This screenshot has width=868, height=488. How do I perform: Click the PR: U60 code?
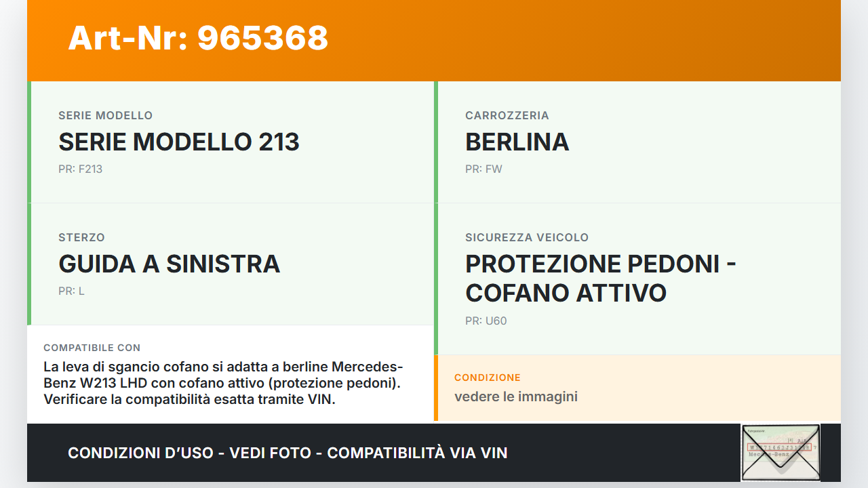tap(486, 321)
